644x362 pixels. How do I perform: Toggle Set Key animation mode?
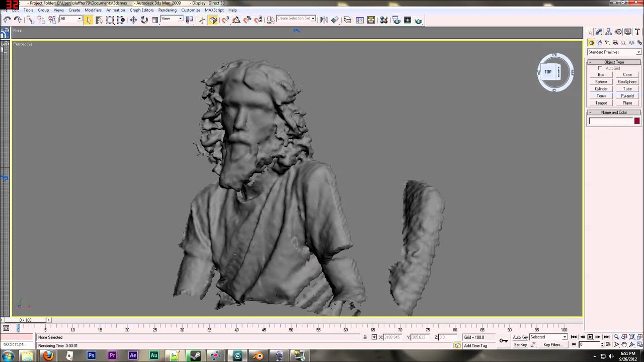pos(520,345)
